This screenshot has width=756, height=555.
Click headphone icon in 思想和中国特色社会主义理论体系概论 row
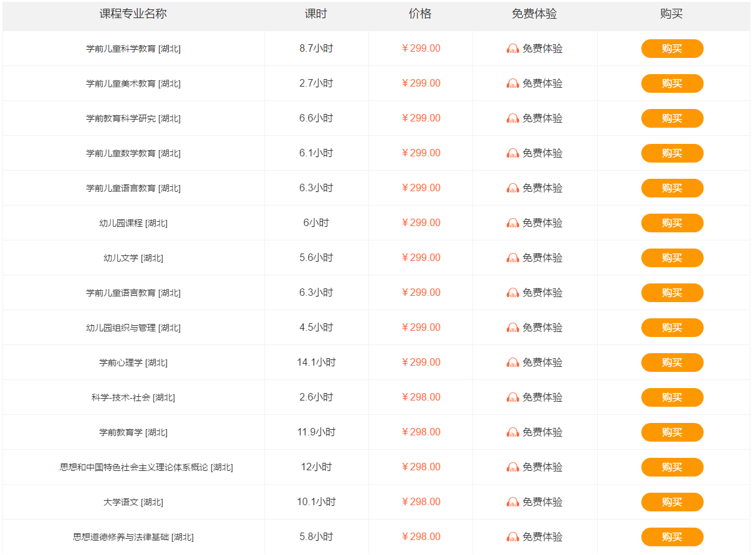click(513, 467)
